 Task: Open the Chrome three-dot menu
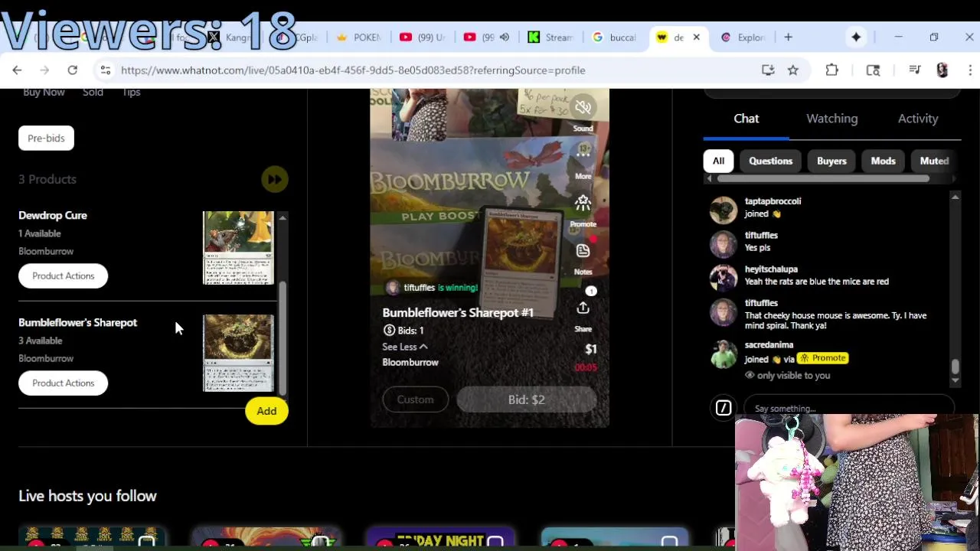[970, 70]
